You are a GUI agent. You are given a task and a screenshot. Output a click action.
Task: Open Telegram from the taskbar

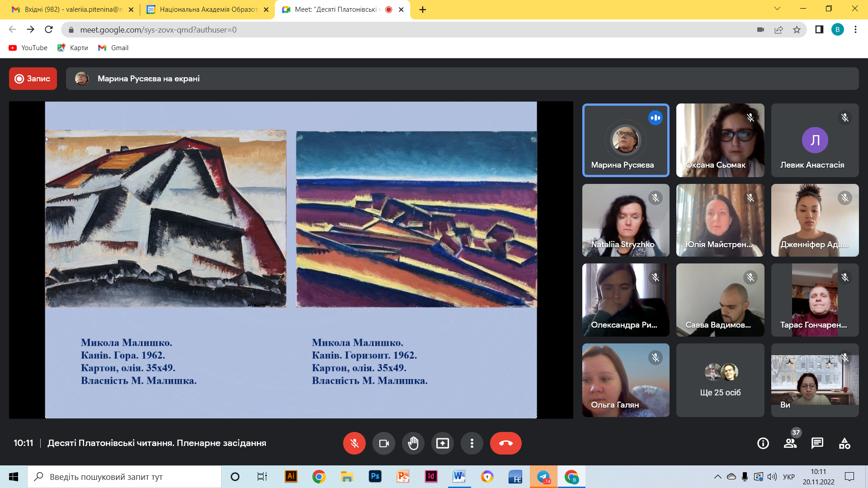pyautogui.click(x=543, y=477)
